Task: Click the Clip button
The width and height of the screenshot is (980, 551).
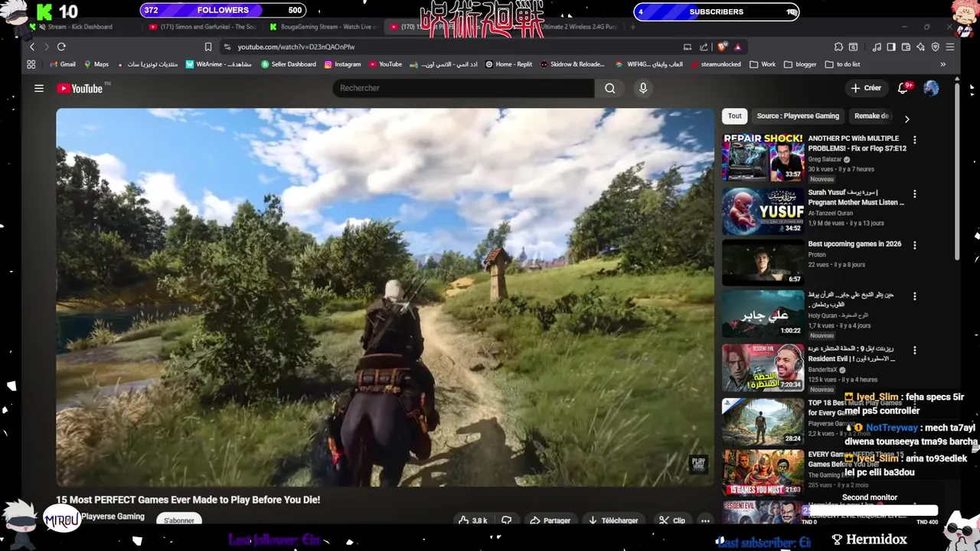Action: pyautogui.click(x=671, y=520)
